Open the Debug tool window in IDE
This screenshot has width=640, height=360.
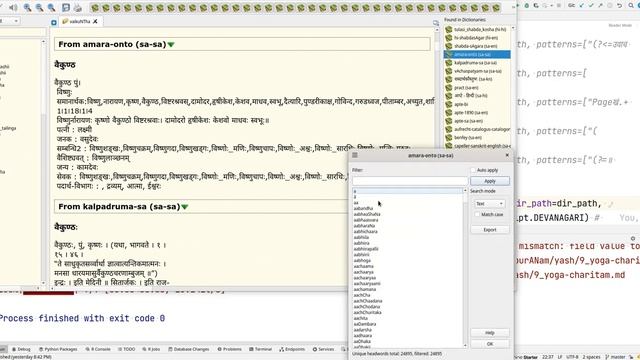pos(21,349)
